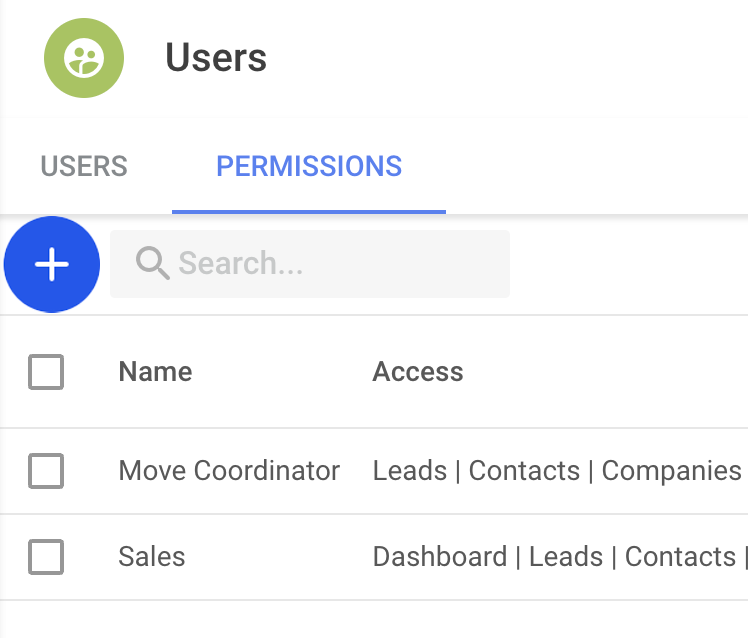The image size is (748, 638).
Task: Click Leads in Sales access list
Action: tap(566, 557)
